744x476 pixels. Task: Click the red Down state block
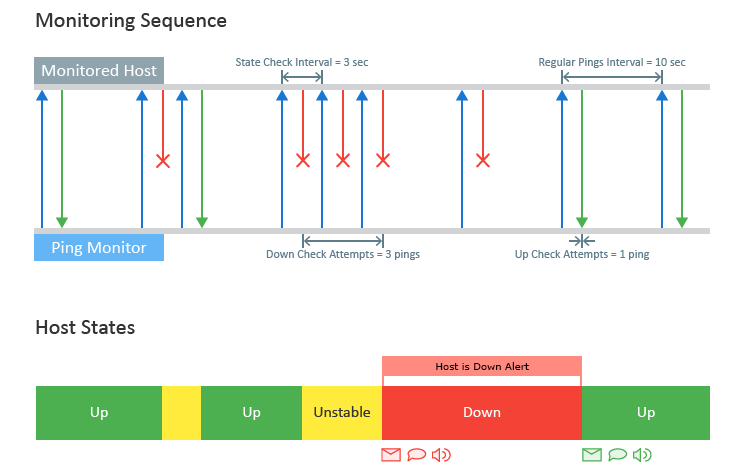click(x=482, y=412)
